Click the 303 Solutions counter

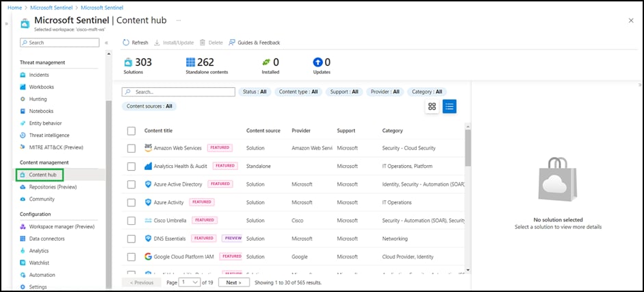point(138,66)
